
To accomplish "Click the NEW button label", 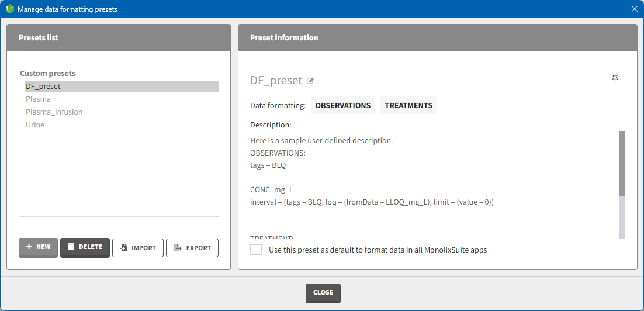I will (x=43, y=247).
